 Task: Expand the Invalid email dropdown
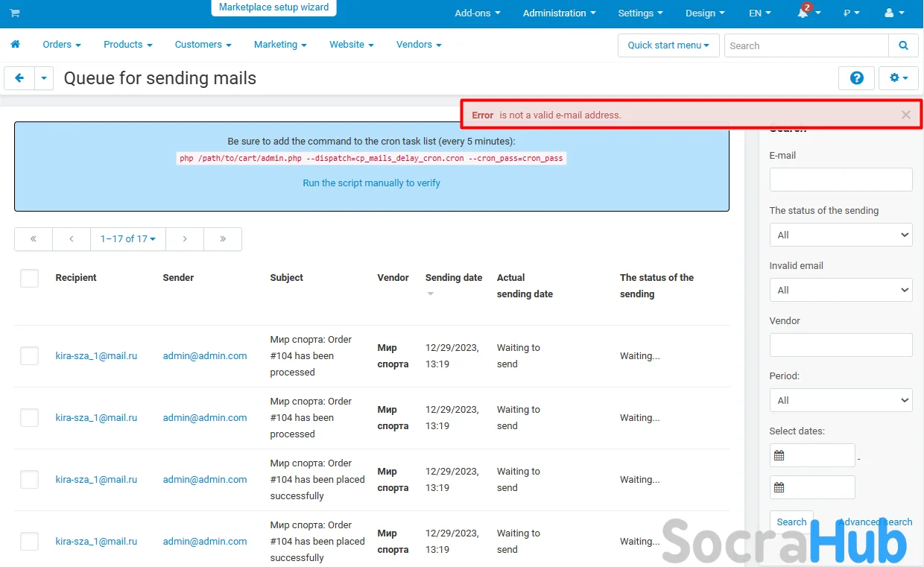841,290
